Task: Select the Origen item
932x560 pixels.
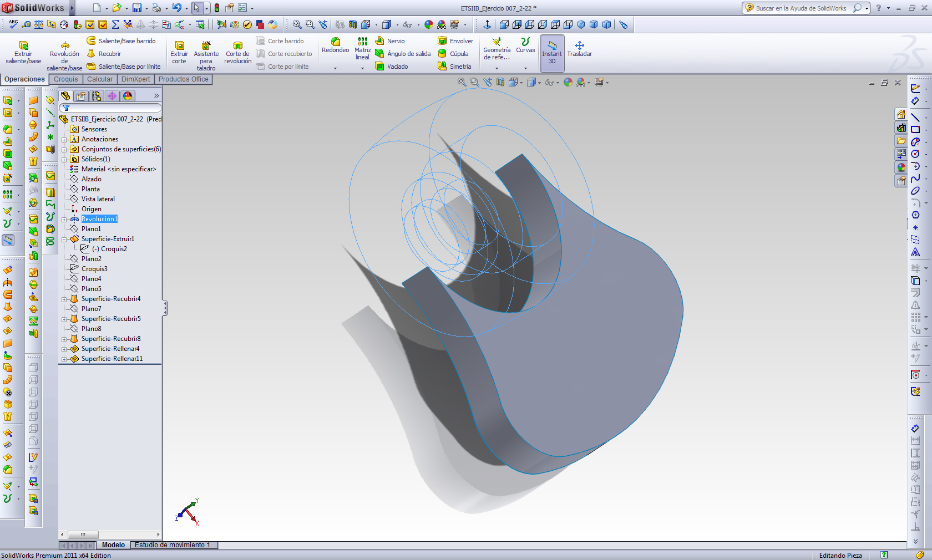Action: (91, 209)
